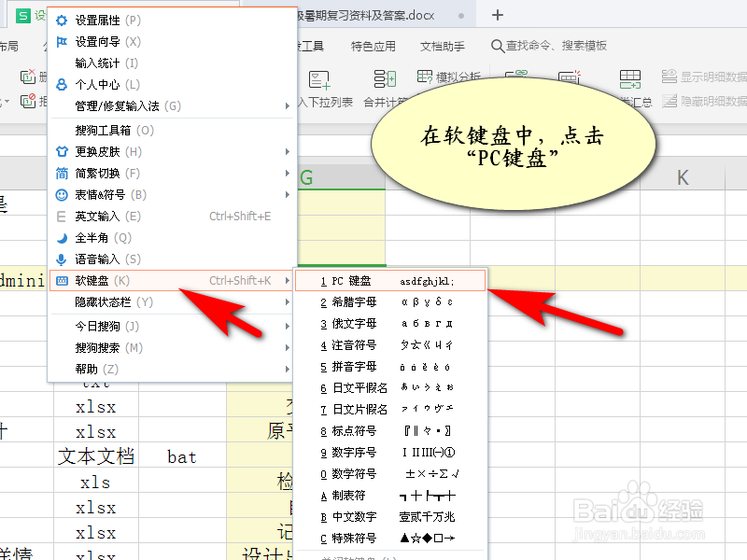Choose 6 日文平假名 soft keyboard
This screenshot has width=747, height=560.
390,388
